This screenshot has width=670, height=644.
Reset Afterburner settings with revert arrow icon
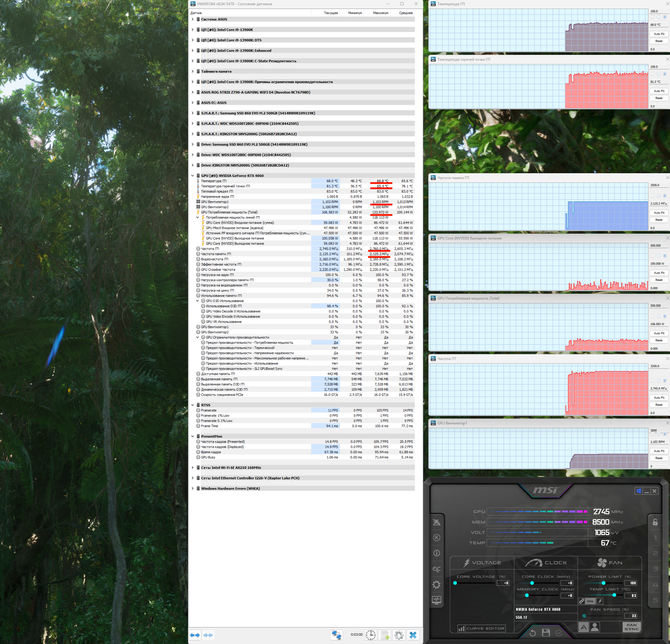click(533, 633)
